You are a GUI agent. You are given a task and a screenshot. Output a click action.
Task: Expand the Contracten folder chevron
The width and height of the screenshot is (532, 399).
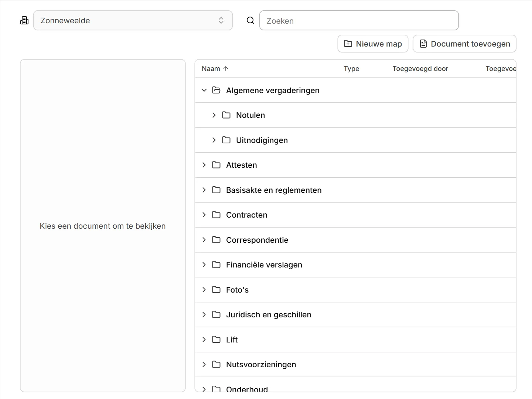click(x=204, y=215)
